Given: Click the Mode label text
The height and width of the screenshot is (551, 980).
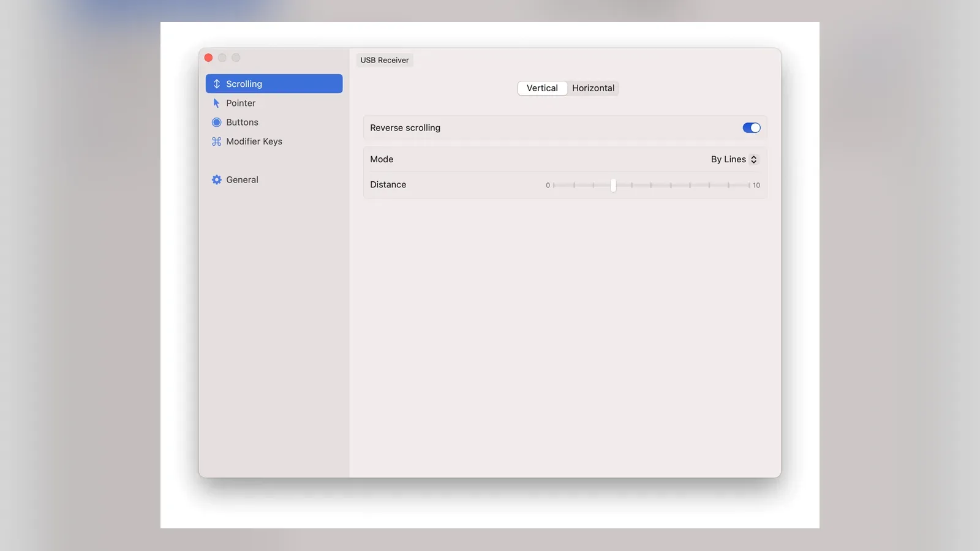Looking at the screenshot, I should coord(382,159).
